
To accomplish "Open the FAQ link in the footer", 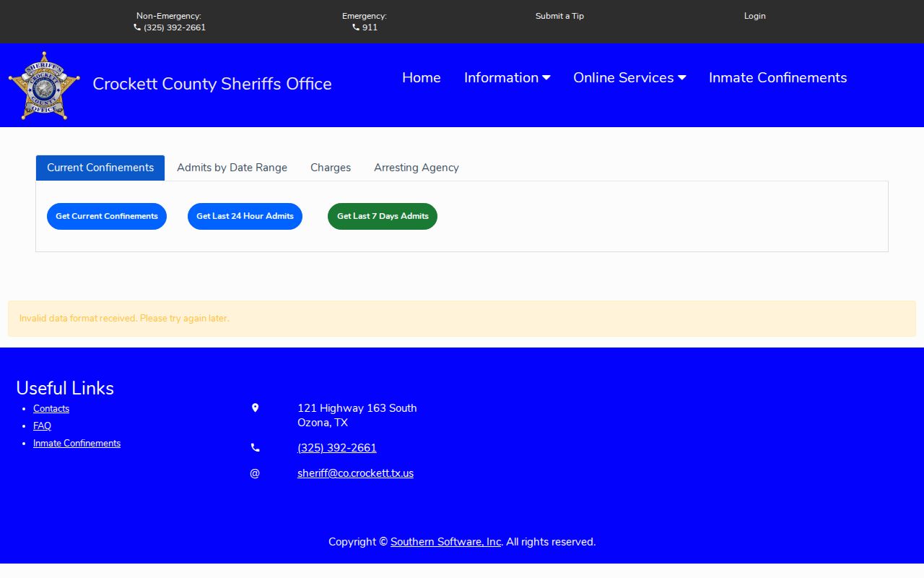I will (x=42, y=426).
